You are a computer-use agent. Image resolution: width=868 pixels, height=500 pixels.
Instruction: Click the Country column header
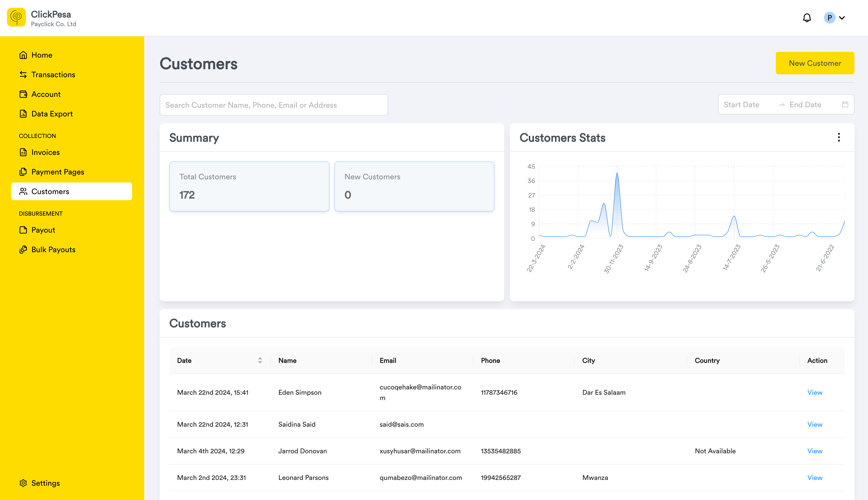tap(707, 360)
